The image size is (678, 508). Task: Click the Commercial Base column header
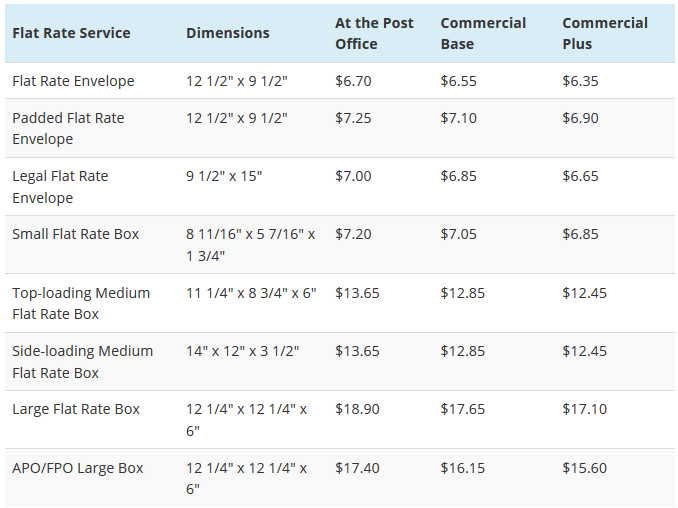tap(483, 33)
